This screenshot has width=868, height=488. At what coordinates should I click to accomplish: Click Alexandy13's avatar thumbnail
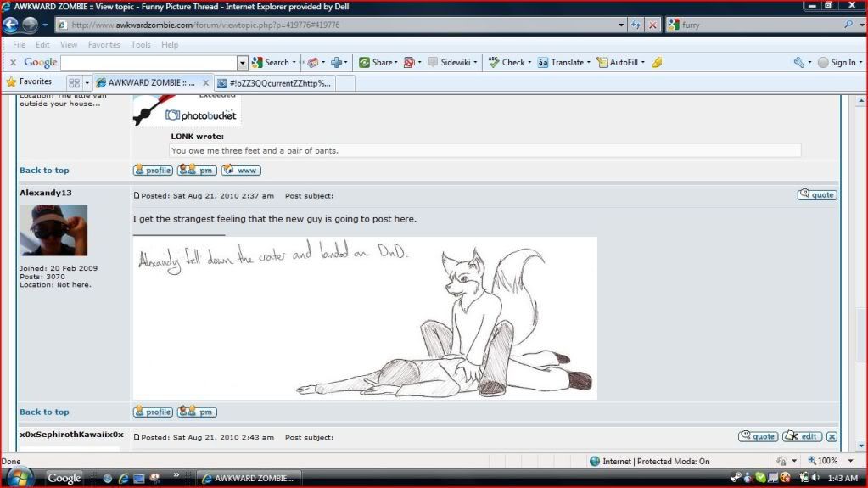(x=53, y=230)
